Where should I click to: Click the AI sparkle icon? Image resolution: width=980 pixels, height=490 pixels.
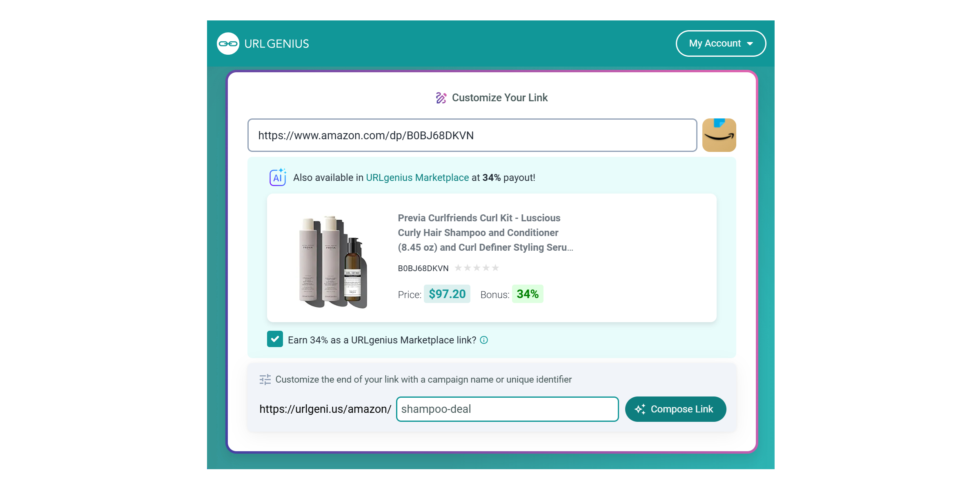tap(278, 177)
